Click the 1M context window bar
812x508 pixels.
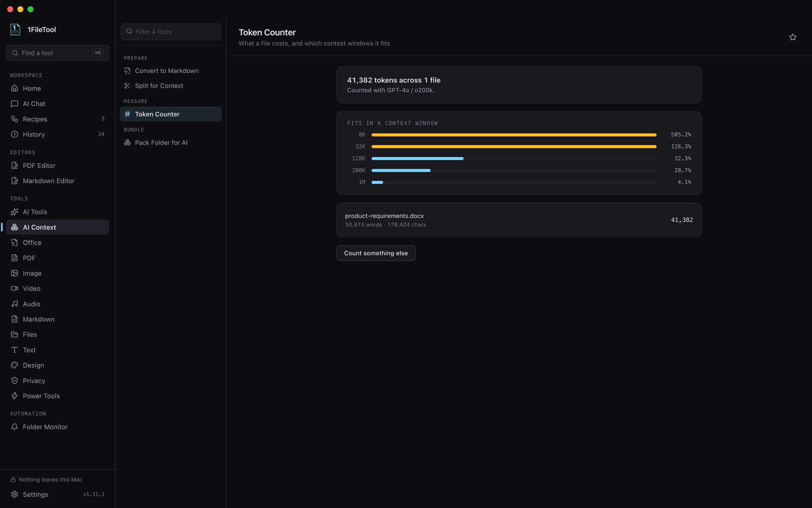pos(514,182)
